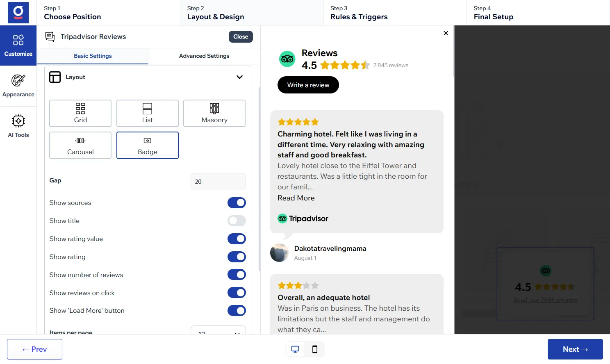Click the Prev button
This screenshot has width=610, height=364.
[x=34, y=349]
